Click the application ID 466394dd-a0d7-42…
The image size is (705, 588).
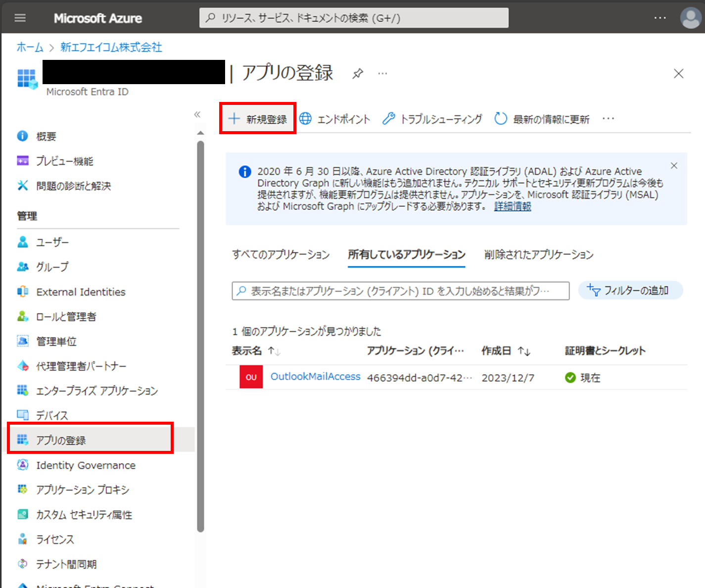click(420, 378)
